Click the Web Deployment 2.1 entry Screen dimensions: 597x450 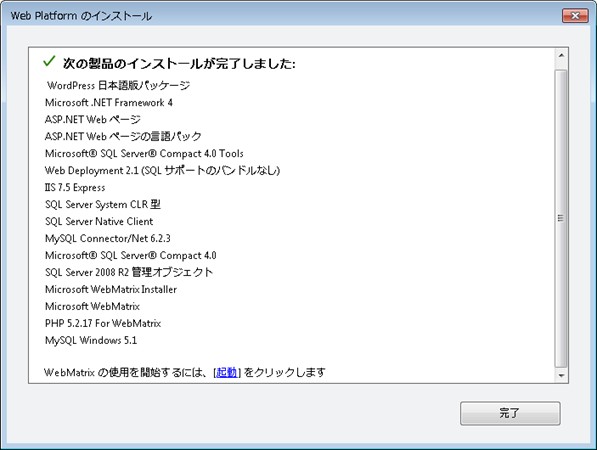[x=162, y=171]
